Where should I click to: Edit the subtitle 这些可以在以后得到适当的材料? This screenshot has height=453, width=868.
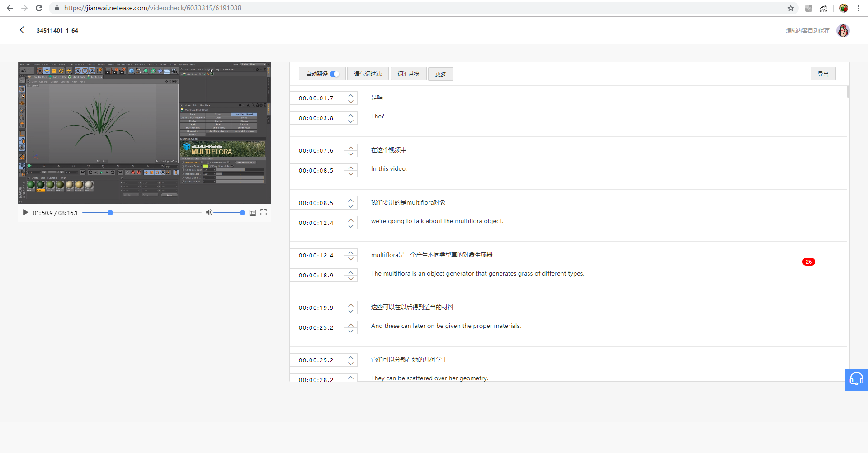tap(412, 307)
